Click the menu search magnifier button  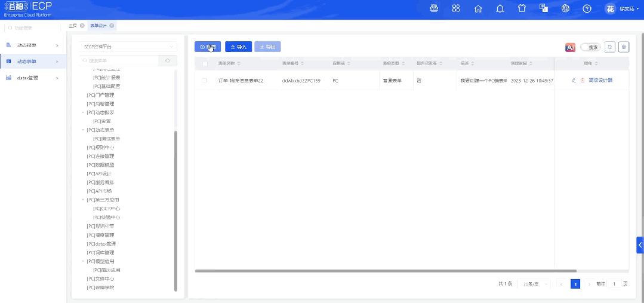click(168, 61)
